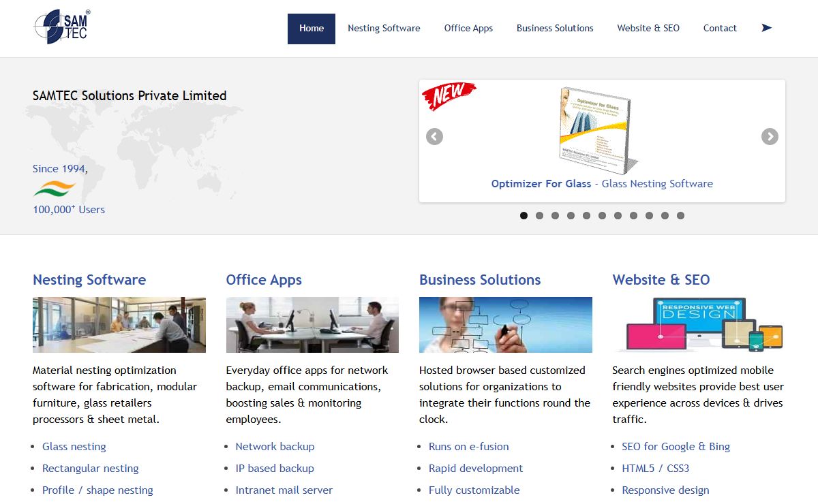Click the red NEW badge
Viewport: 818px width, 504px height.
(449, 96)
